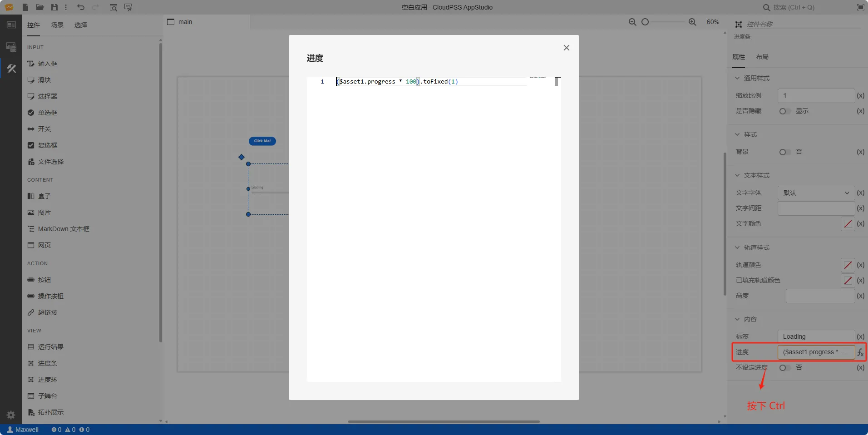Click the preview window icon in toolbar
The width and height of the screenshot is (868, 435).
(113, 7)
